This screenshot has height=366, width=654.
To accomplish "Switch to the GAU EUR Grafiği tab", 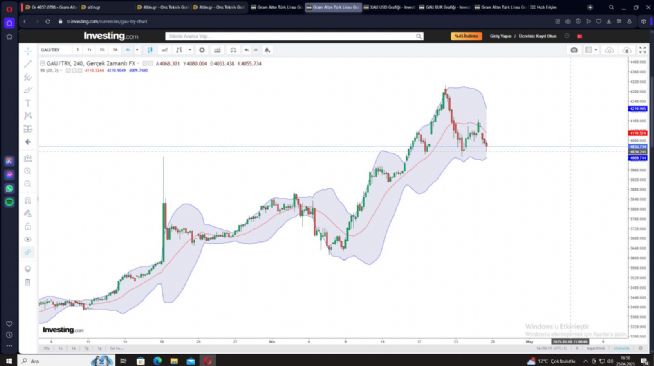I will coord(444,7).
